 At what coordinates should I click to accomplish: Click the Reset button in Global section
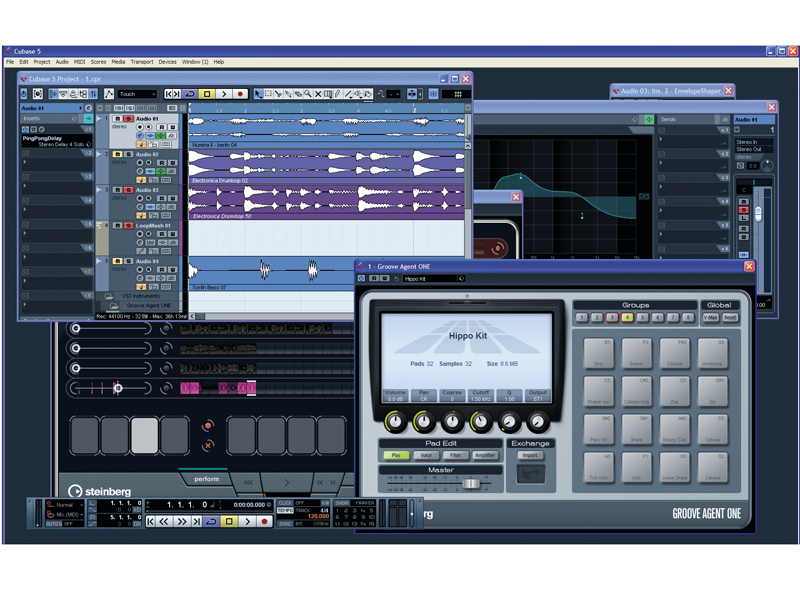coord(730,318)
